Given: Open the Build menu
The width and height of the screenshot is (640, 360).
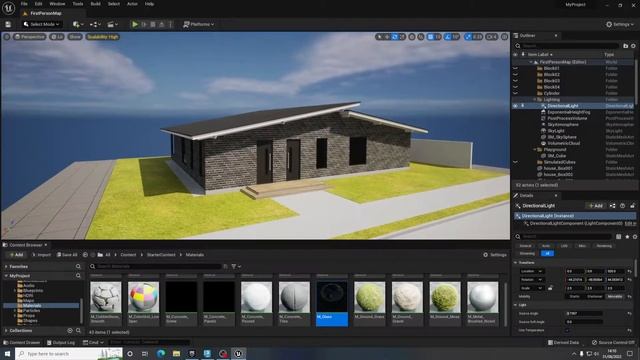Looking at the screenshot, I should (96, 4).
